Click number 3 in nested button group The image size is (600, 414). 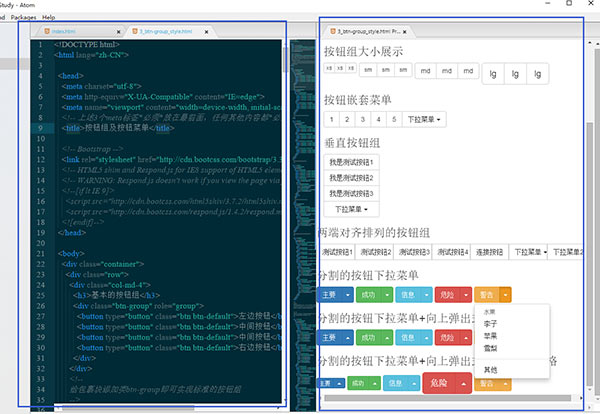(x=362, y=119)
